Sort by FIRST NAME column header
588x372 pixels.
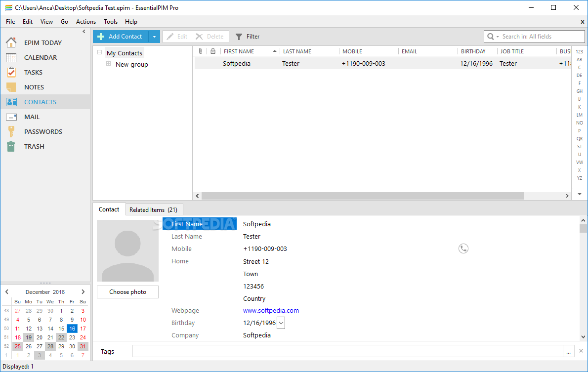[250, 51]
